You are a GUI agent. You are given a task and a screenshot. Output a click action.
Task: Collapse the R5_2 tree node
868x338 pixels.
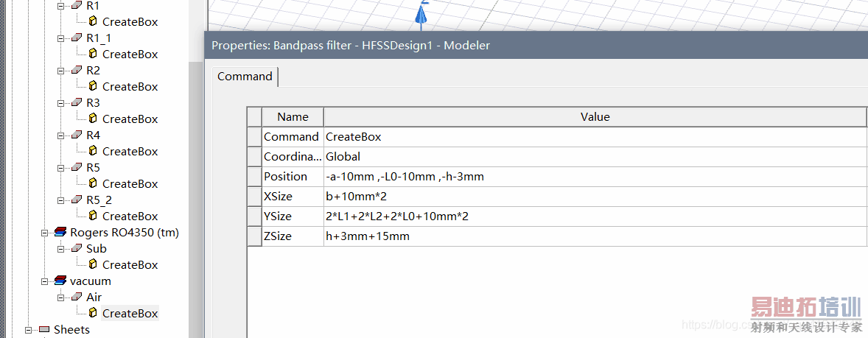coord(60,200)
